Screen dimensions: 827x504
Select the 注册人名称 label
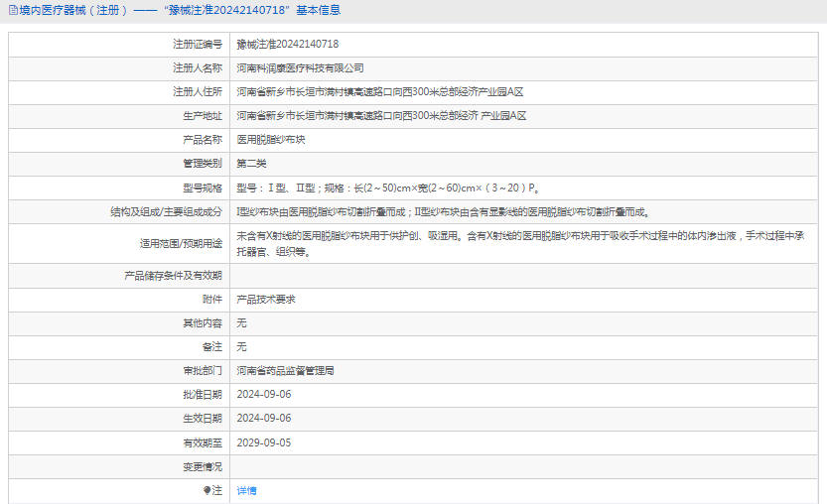pos(198,68)
